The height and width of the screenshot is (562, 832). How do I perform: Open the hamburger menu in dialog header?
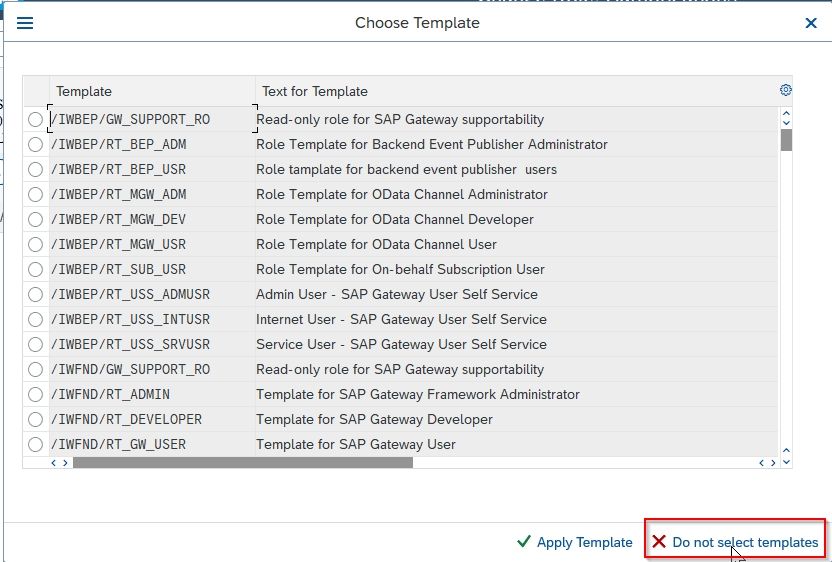tap(25, 23)
